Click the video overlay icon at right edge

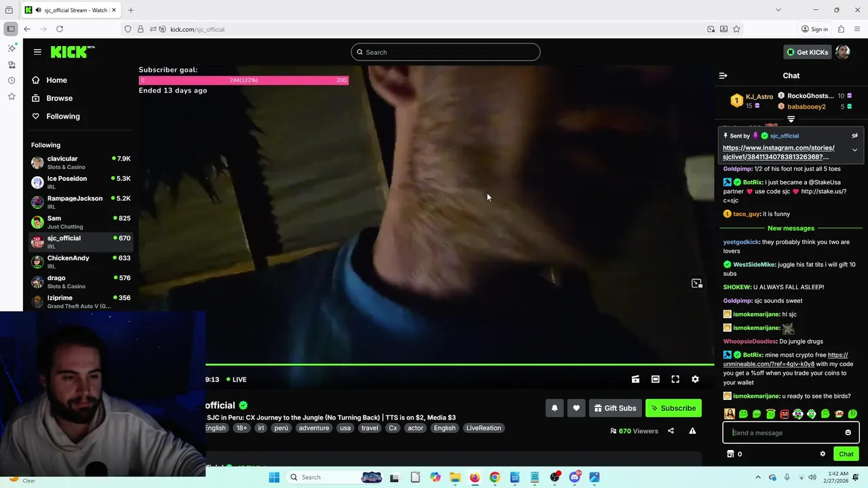(x=696, y=283)
